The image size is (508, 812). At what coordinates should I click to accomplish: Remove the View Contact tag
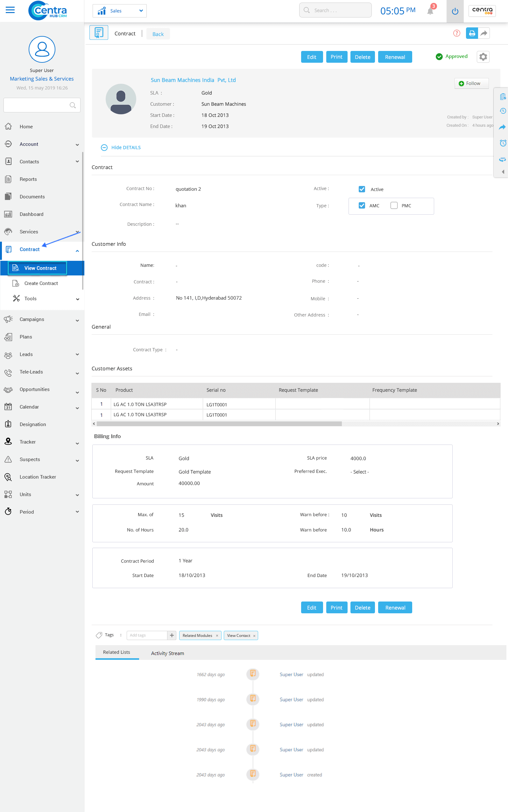point(254,636)
